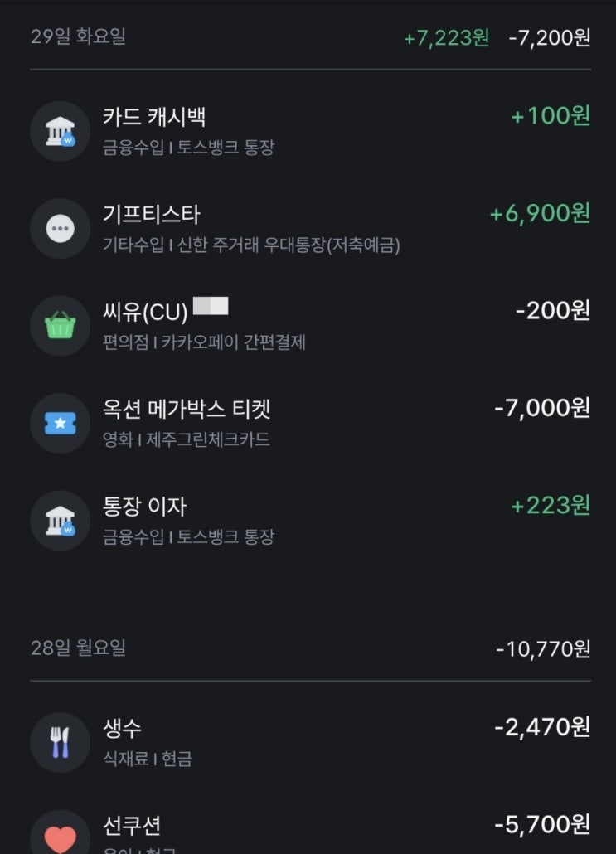Tap the blue ticket icon for 메가박스
This screenshot has height=854, width=616.
[x=60, y=423]
